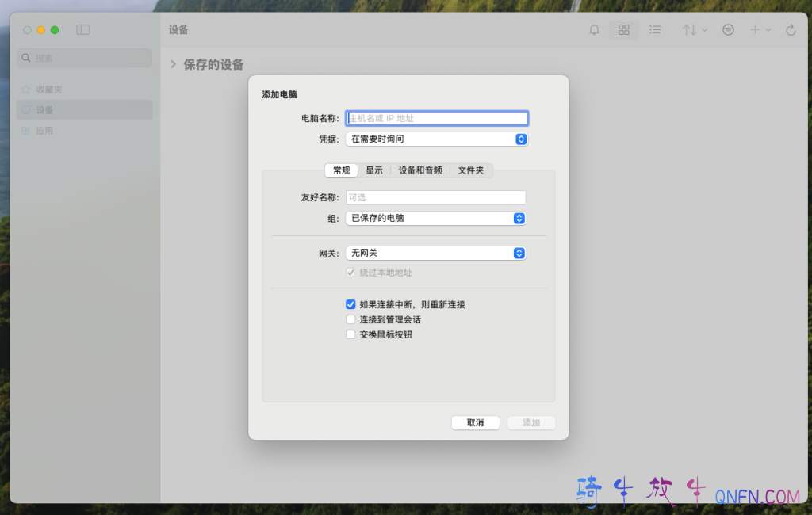Click the notification bell icon
Viewport: 812px width, 515px height.
click(x=594, y=30)
